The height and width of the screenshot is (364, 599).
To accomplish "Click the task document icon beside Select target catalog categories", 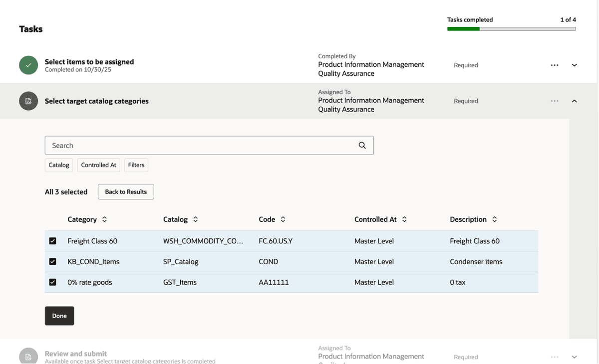I will pos(28,101).
